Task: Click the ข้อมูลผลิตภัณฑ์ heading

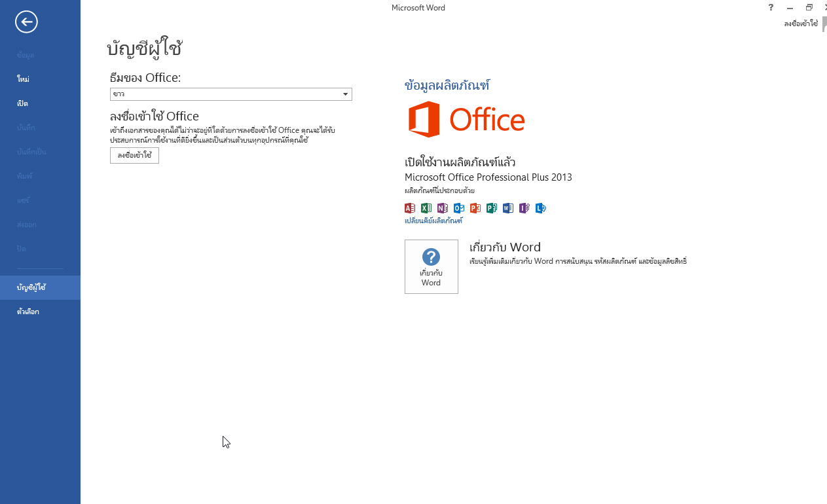Action: click(x=447, y=85)
